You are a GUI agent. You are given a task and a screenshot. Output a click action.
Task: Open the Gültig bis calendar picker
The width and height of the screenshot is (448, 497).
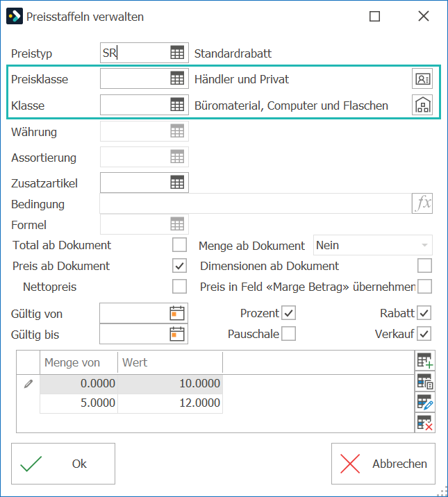pos(177,334)
